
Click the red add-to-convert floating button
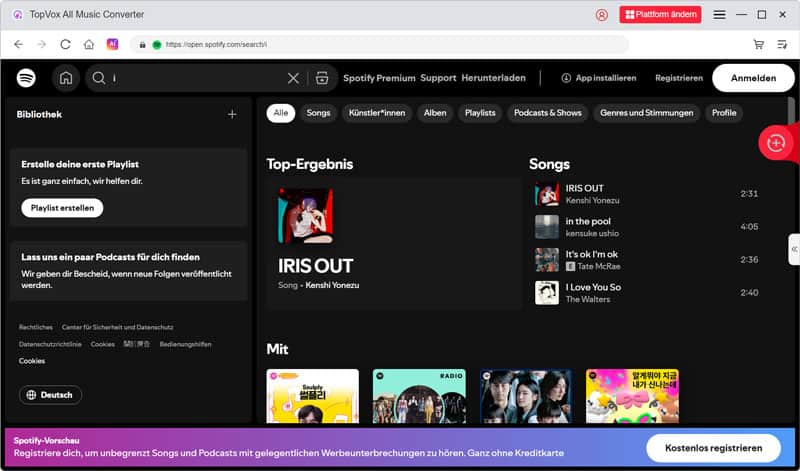pos(776,143)
